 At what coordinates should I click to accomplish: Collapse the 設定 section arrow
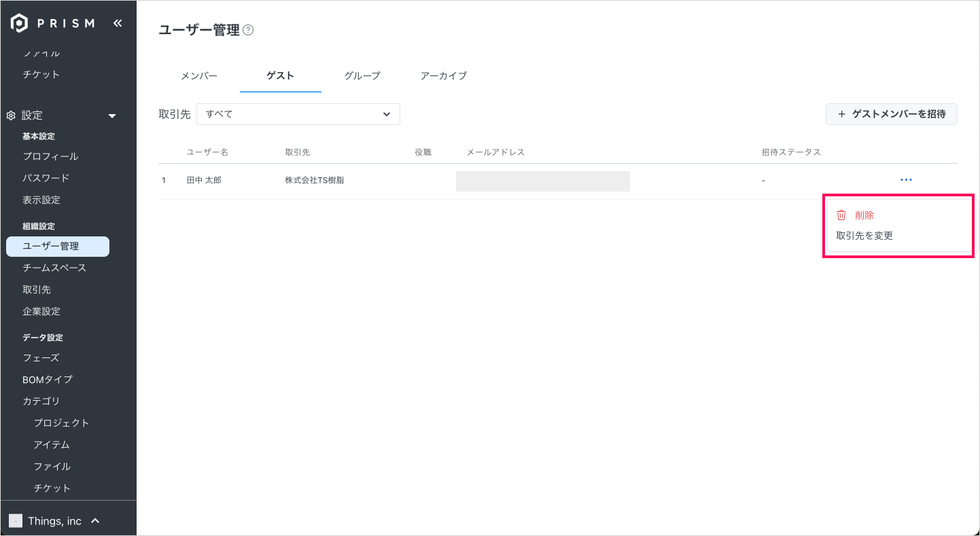[113, 116]
